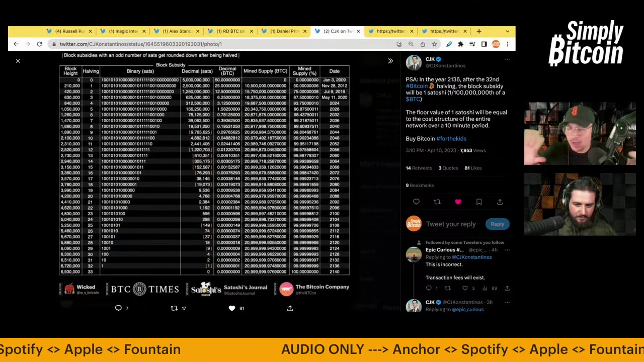Open the media control playlist icon
This screenshot has width=644, height=362.
[472, 44]
